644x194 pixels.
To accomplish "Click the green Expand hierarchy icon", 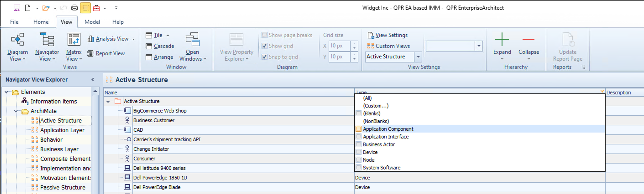I will point(502,39).
